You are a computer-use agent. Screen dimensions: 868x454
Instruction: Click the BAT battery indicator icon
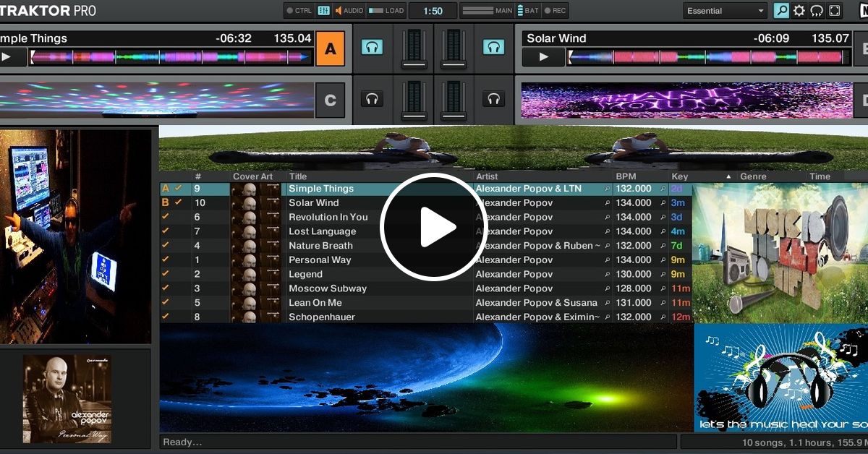(521, 10)
